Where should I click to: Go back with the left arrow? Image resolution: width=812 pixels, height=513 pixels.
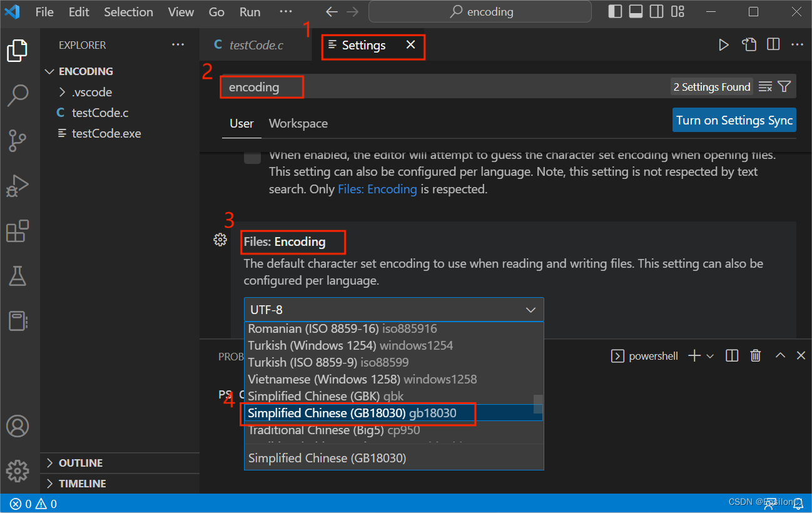tap(332, 12)
